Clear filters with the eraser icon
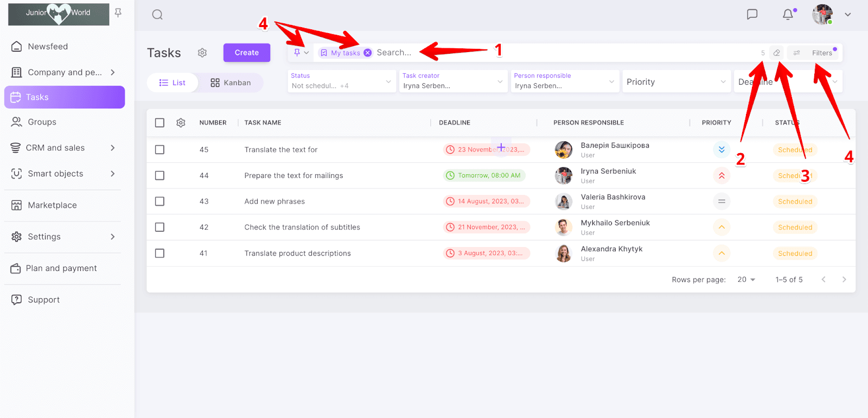 [777, 53]
